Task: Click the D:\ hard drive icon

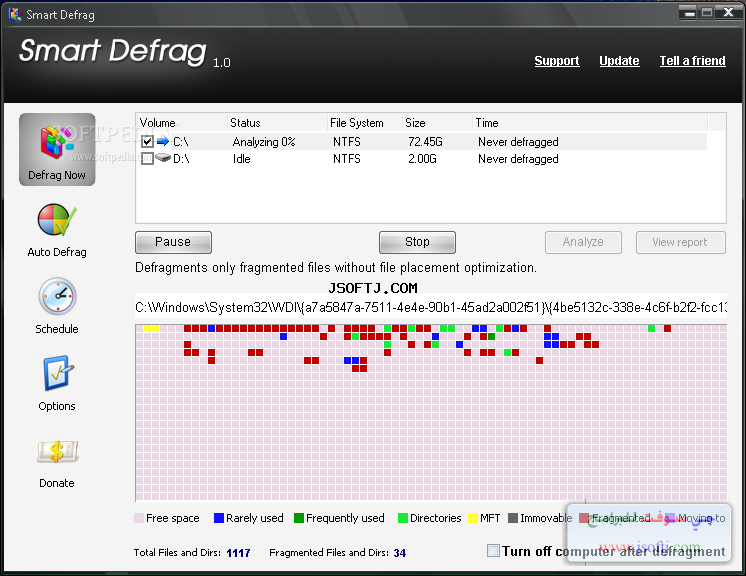Action: 163,158
